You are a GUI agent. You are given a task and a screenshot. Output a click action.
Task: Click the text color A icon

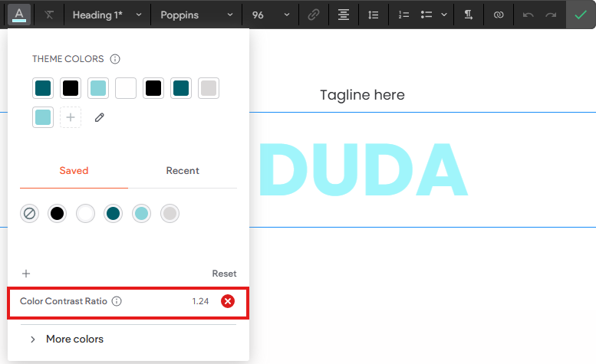19,15
